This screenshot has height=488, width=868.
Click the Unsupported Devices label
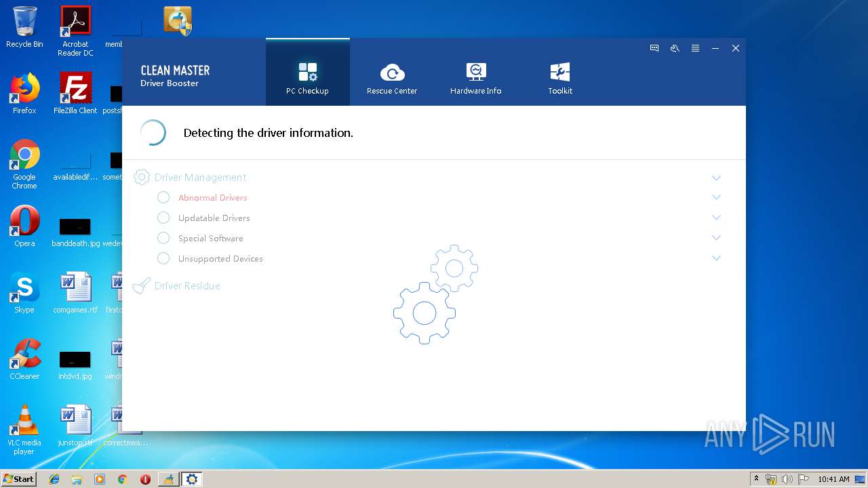tap(220, 259)
